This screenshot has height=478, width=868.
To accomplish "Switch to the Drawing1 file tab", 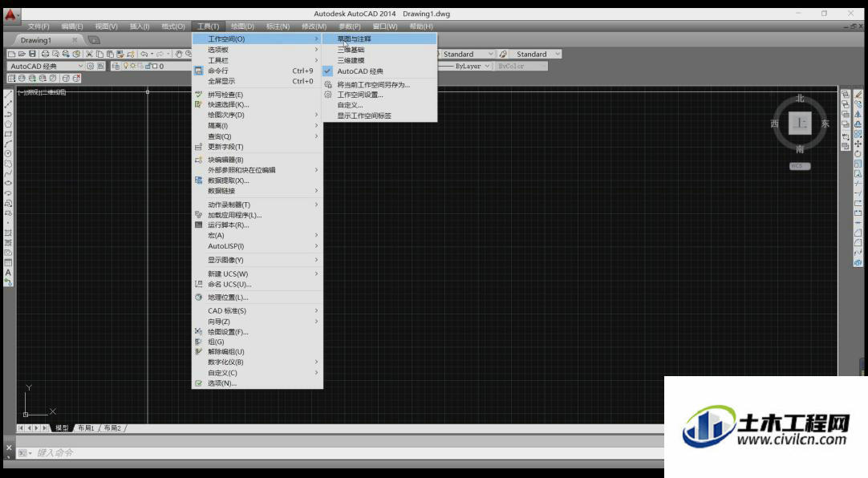I will point(36,40).
